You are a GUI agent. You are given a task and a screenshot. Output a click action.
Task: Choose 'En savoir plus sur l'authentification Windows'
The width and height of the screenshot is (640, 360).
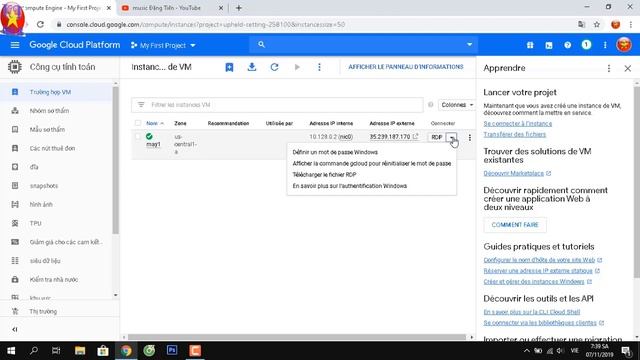349,186
